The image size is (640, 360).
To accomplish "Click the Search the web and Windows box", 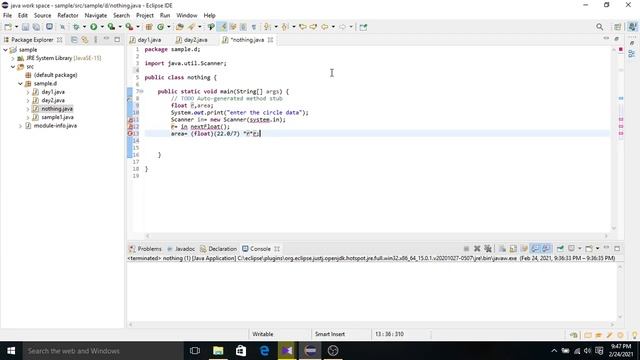I will 103,351.
